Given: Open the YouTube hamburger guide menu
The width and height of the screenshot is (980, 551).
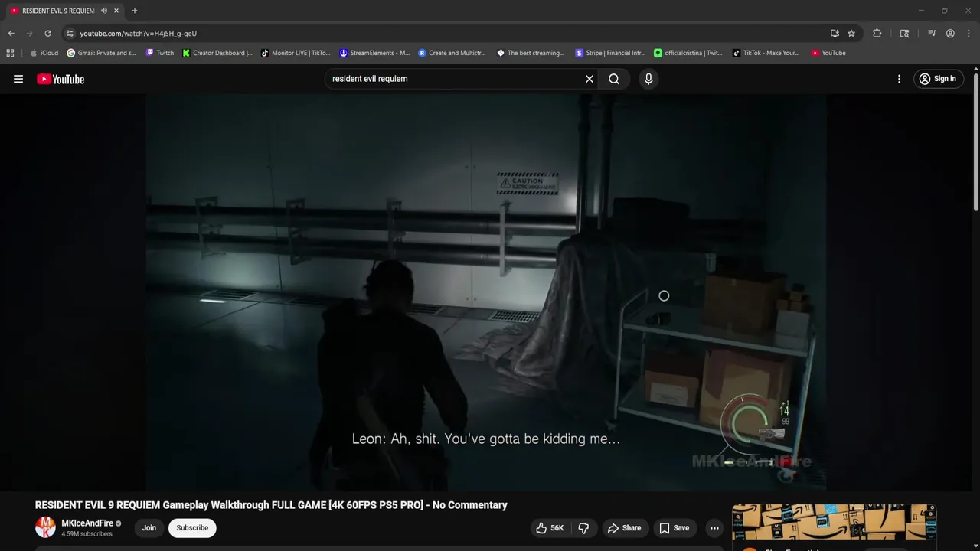Looking at the screenshot, I should point(18,79).
